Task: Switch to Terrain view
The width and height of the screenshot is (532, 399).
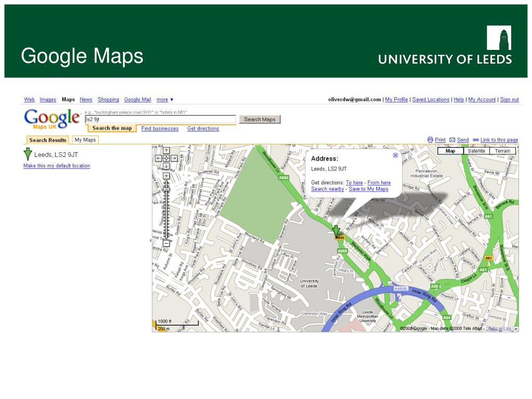Action: (x=502, y=151)
